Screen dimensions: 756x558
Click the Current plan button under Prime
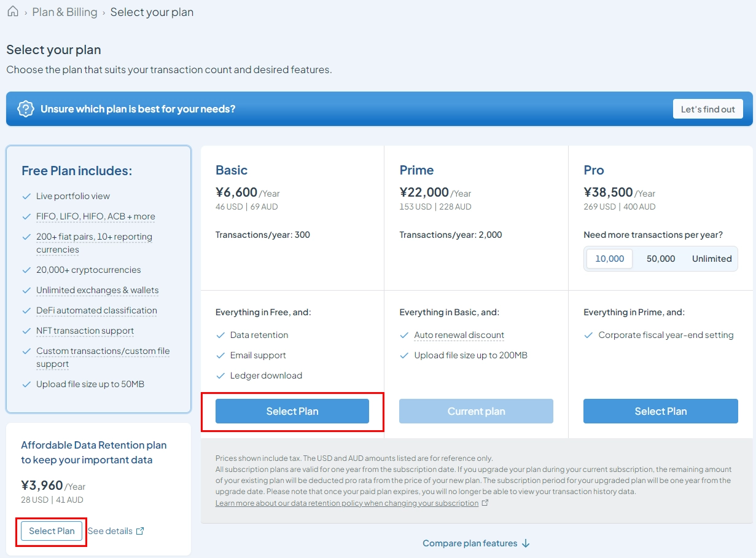tap(477, 411)
